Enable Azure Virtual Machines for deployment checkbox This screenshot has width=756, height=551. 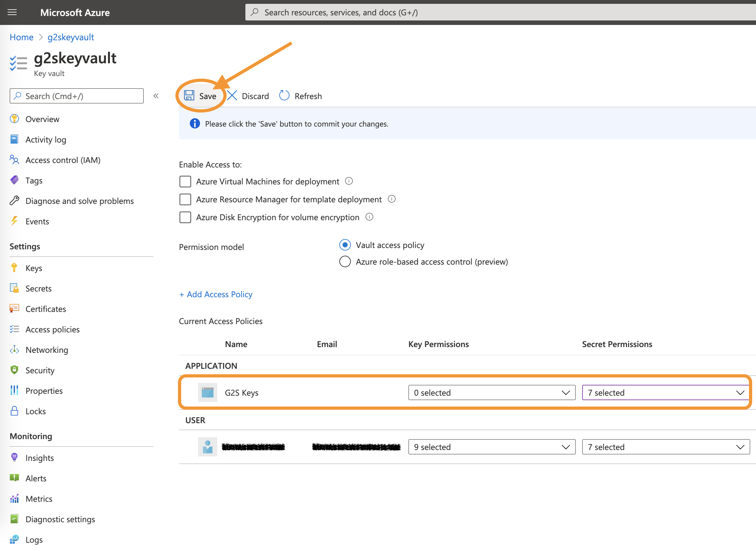tap(185, 182)
